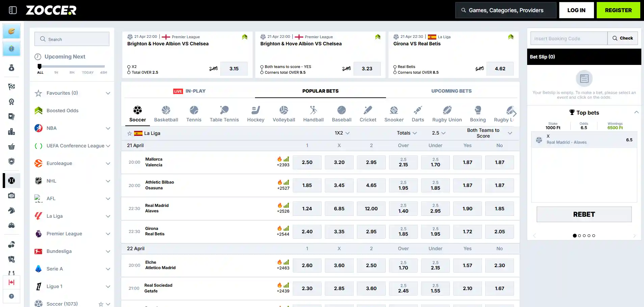Image resolution: width=644 pixels, height=307 pixels.
Task: Focus the sidebar Search field
Action: coord(72,39)
